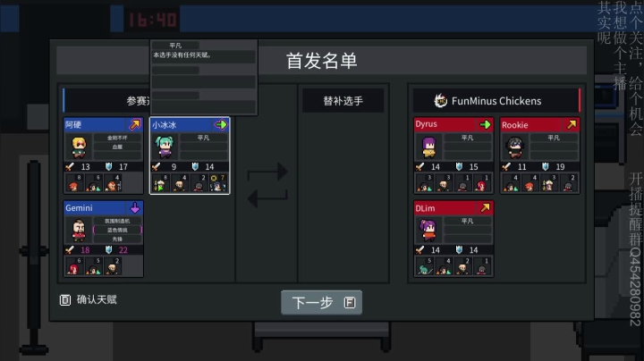Viewport: 644px width, 361px height.
Task: Click Rookie's orange arrow form icon
Action: point(572,124)
